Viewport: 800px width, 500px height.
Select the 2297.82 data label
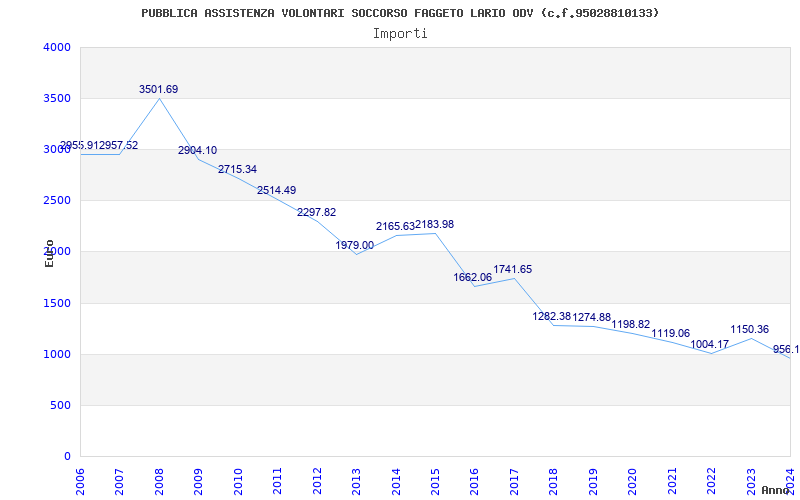(316, 212)
